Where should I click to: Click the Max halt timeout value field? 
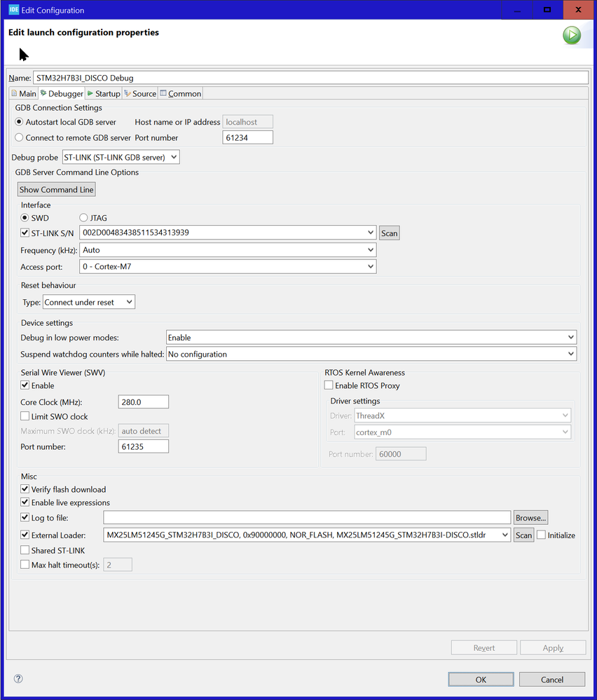pos(118,565)
